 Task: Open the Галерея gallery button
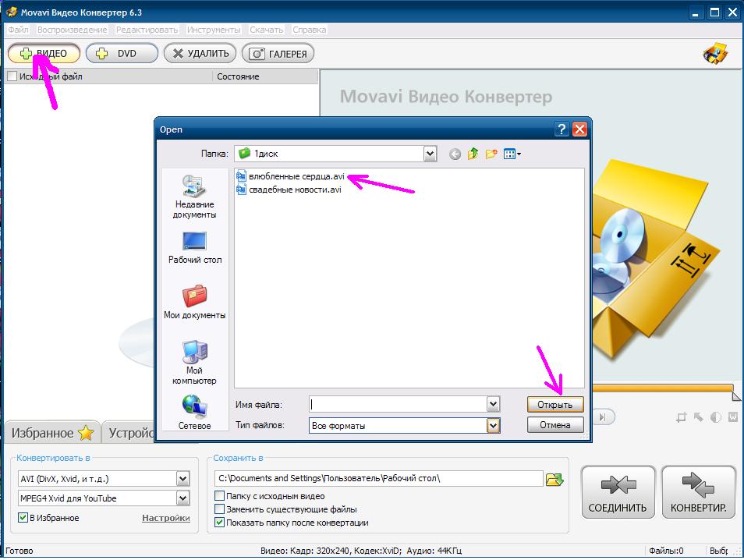pos(278,53)
